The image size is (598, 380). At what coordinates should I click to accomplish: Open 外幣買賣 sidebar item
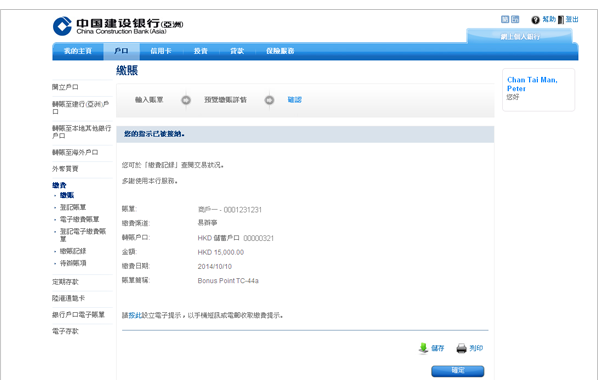click(65, 169)
